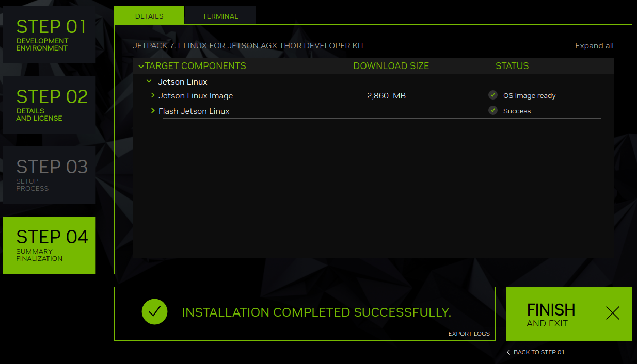Click the JetPack 7.1 Linux title text
This screenshot has height=364, width=637.
(x=248, y=46)
